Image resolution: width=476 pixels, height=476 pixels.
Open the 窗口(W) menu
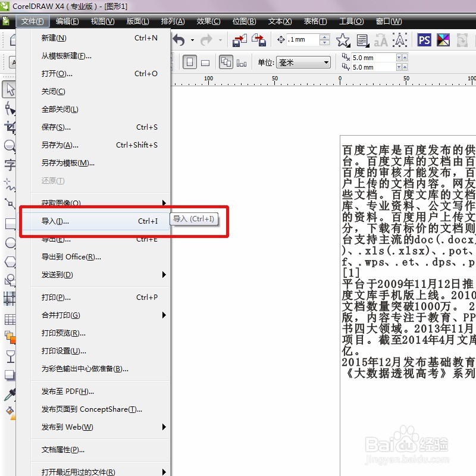[x=389, y=21]
